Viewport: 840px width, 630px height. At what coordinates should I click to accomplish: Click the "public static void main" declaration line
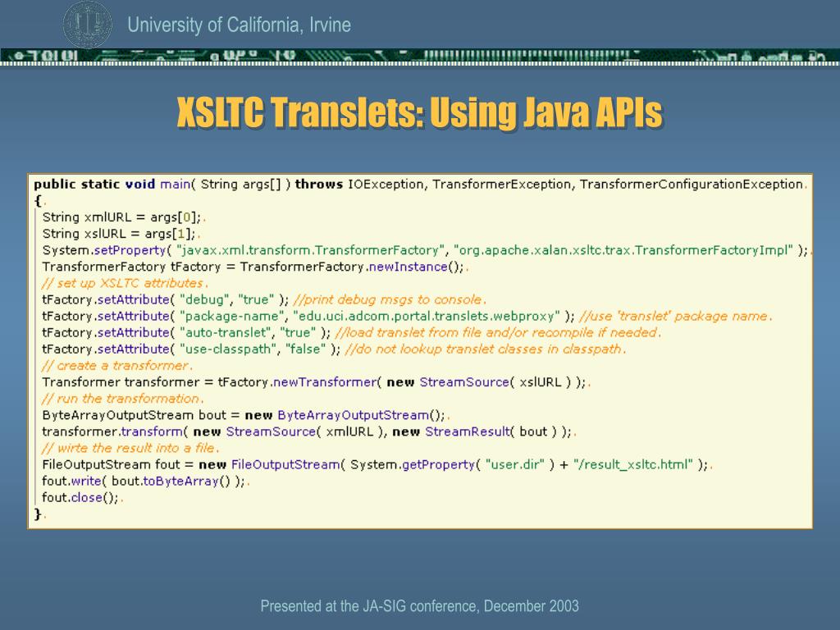point(419,185)
